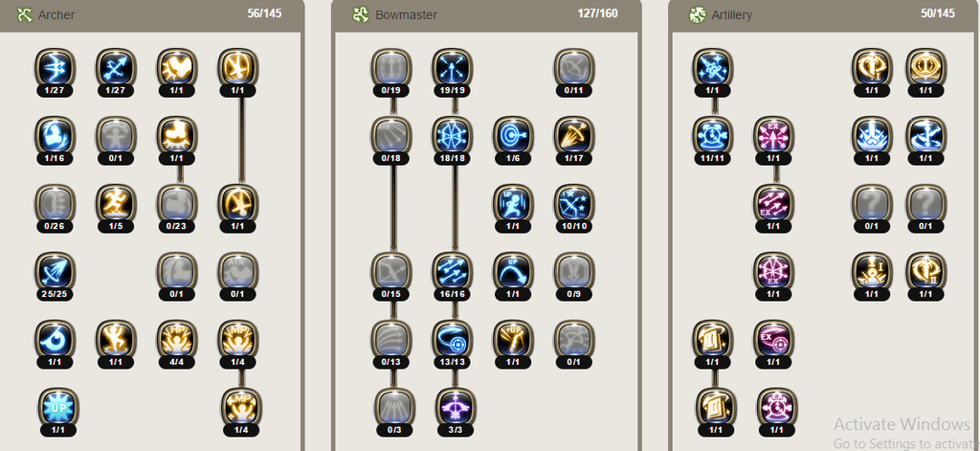Viewport: 980px width, 451px height.
Task: Select the running figure Archer skill 1/5
Action: click(x=116, y=204)
